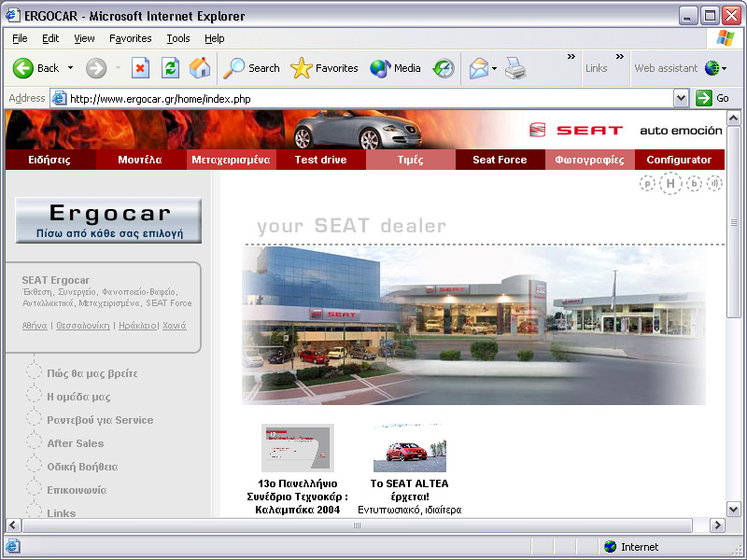This screenshot has height=560, width=747.
Task: Follow the Αθήνα location link
Action: [x=35, y=326]
